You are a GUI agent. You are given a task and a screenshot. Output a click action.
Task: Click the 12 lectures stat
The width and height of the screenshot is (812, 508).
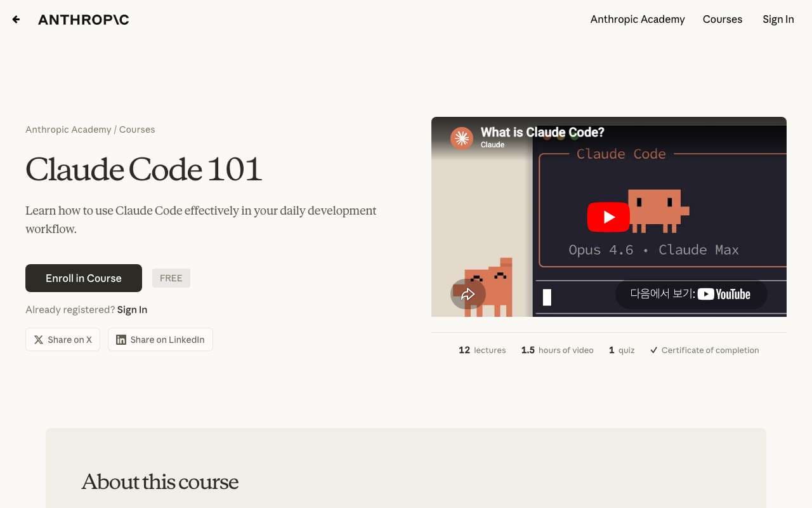tap(482, 350)
